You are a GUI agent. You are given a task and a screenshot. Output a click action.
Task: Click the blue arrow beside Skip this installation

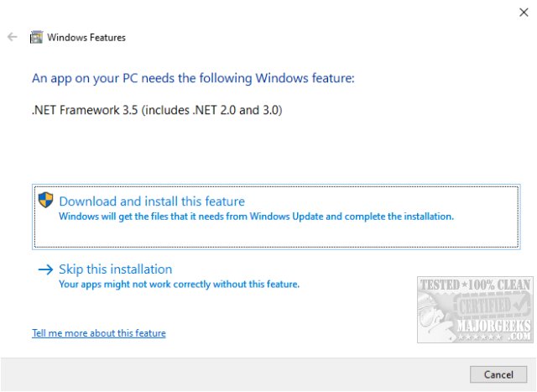coord(45,269)
